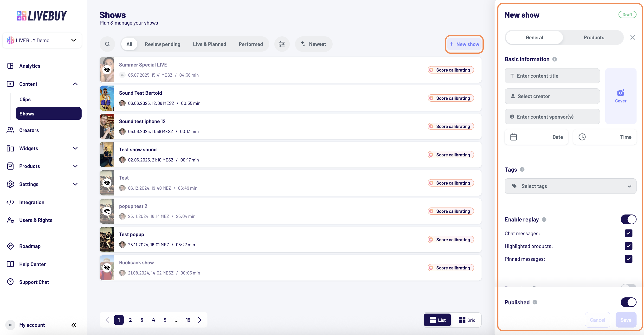644x335 pixels.
Task: Click the Enter content title field
Action: pos(552,76)
